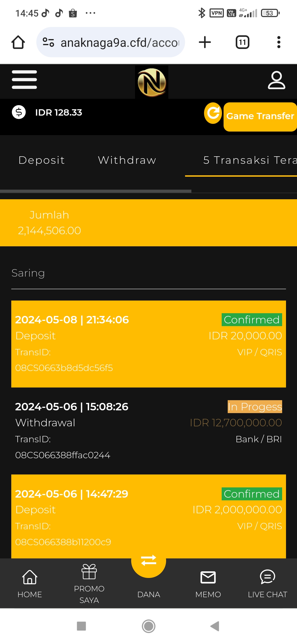Open the browser three-dot menu

click(x=279, y=42)
